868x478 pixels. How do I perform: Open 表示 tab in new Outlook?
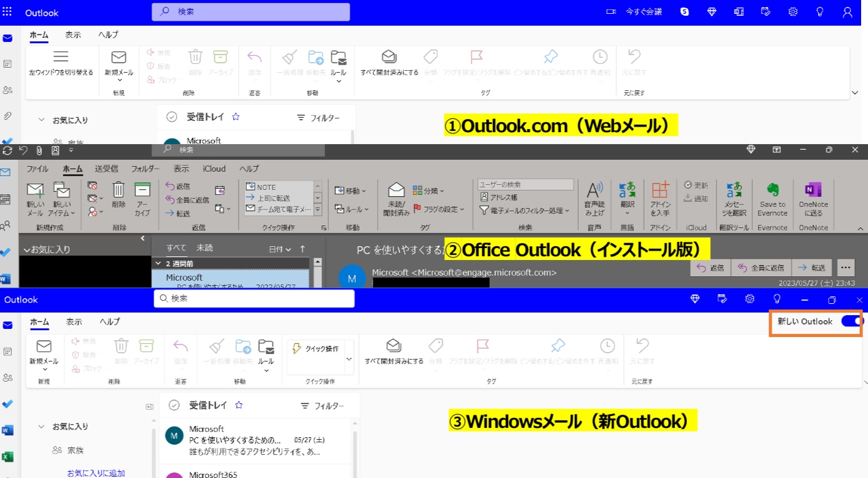point(74,321)
